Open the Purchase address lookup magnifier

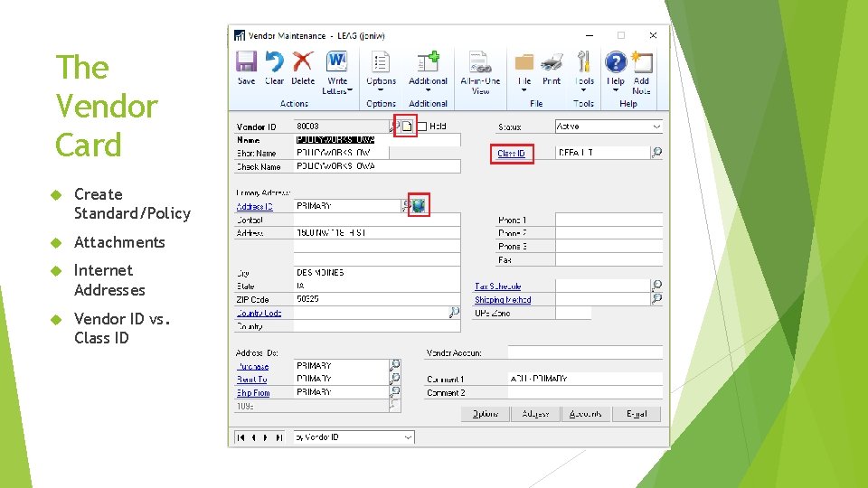pyautogui.click(x=395, y=365)
